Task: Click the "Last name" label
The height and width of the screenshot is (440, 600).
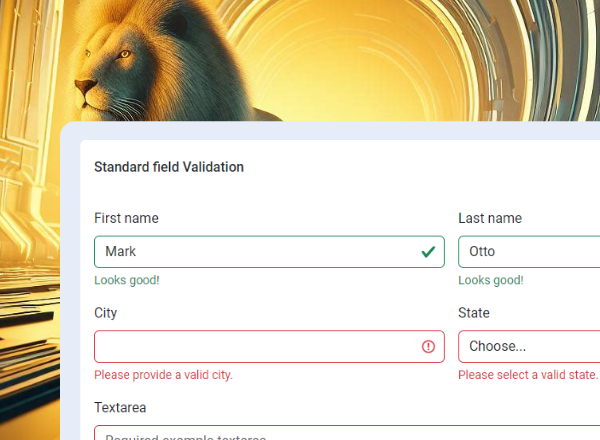Action: point(490,218)
